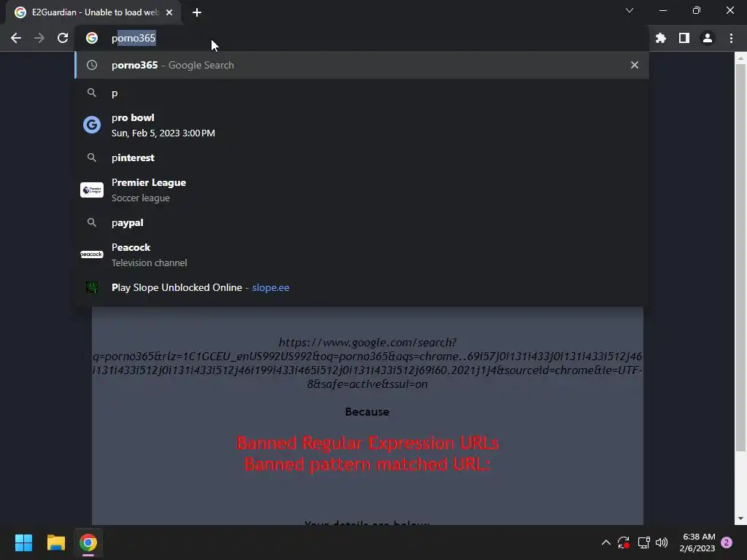Toggle the side panel icon
This screenshot has width=747, height=560.
[x=684, y=38]
